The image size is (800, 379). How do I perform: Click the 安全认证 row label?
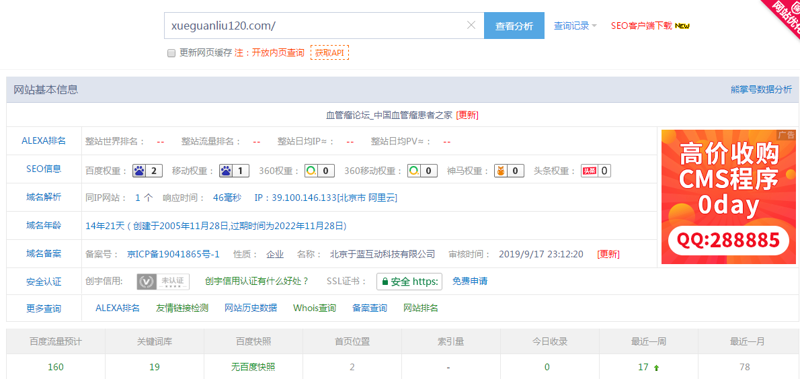[x=43, y=281]
